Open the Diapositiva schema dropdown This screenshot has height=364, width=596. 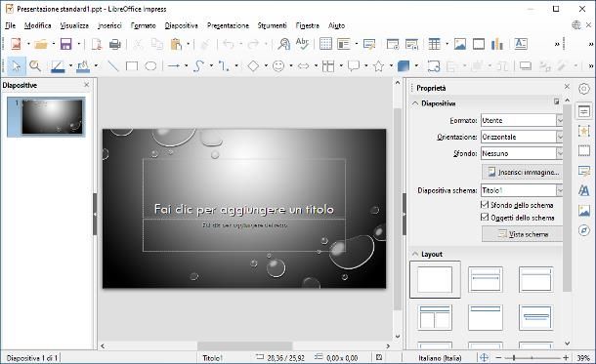tap(522, 190)
